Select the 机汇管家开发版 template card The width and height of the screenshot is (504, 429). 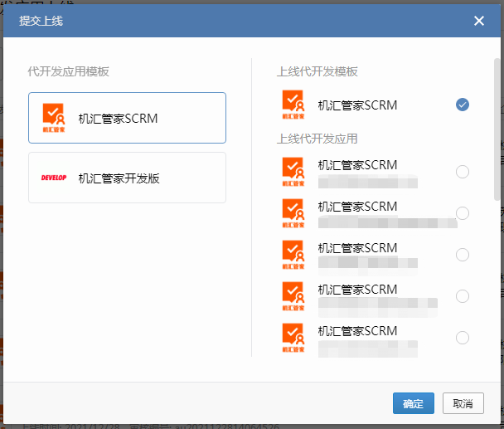(x=127, y=178)
